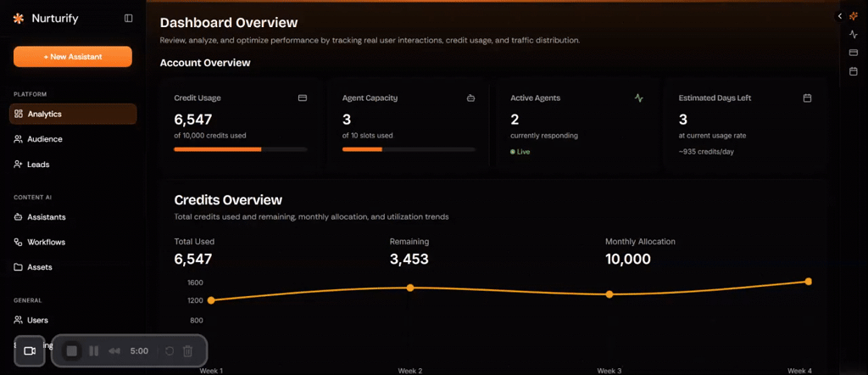Click the credit card icon in right rail
Viewport: 868px width, 375px height.
(x=853, y=53)
